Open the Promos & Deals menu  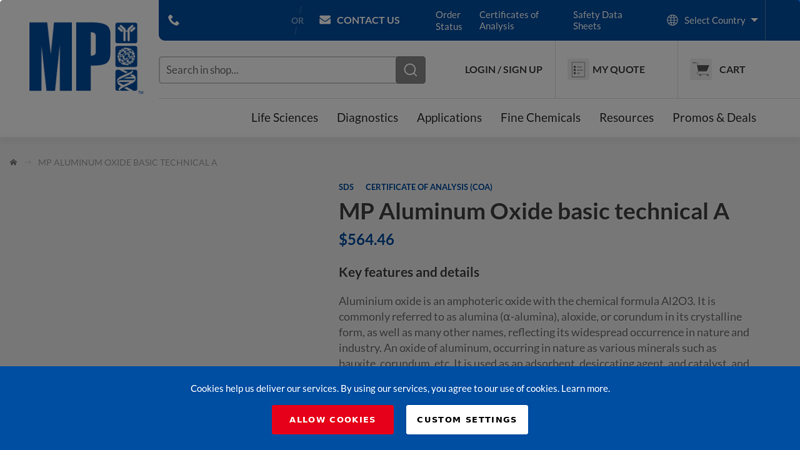coord(714,118)
